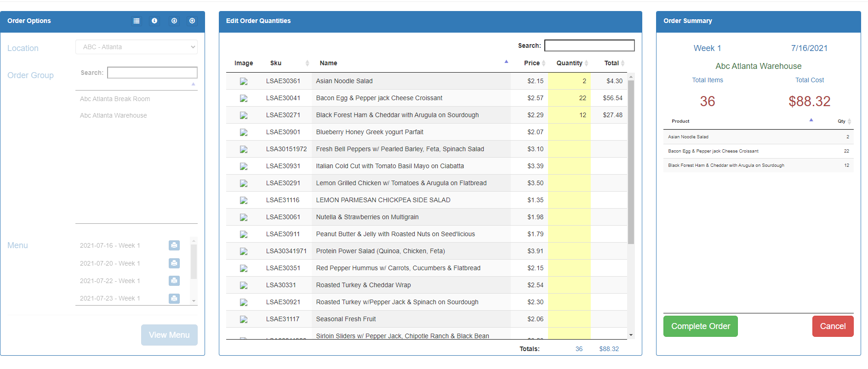The height and width of the screenshot is (369, 868).
Task: Select Abc Atlanta Warehouse order group
Action: [x=114, y=115]
